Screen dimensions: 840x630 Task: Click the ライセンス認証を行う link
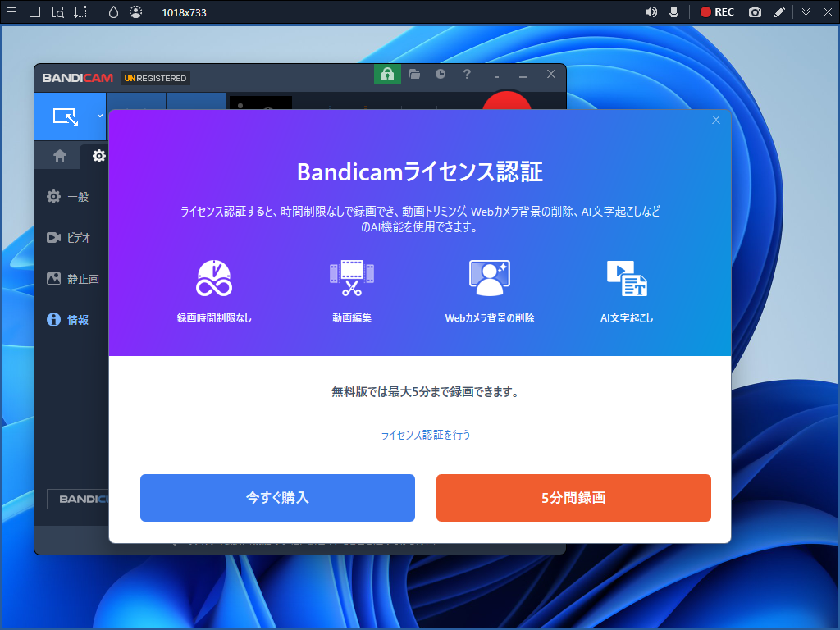[426, 435]
